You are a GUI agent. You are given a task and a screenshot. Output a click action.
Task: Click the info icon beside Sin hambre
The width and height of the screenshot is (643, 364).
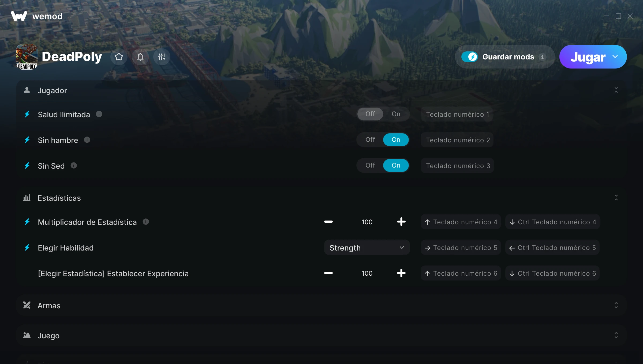87,140
